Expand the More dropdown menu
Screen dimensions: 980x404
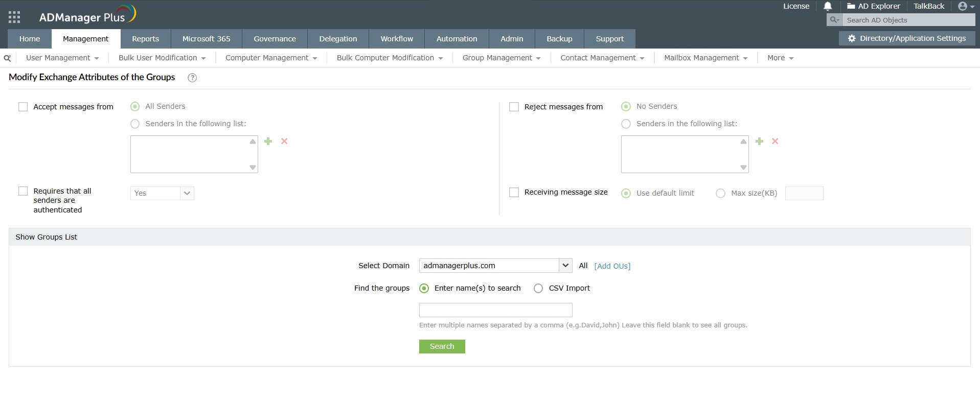[x=780, y=58]
